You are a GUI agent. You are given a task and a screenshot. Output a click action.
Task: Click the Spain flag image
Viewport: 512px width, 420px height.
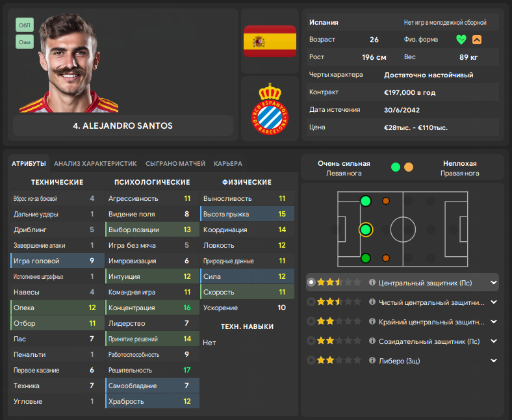click(x=270, y=41)
